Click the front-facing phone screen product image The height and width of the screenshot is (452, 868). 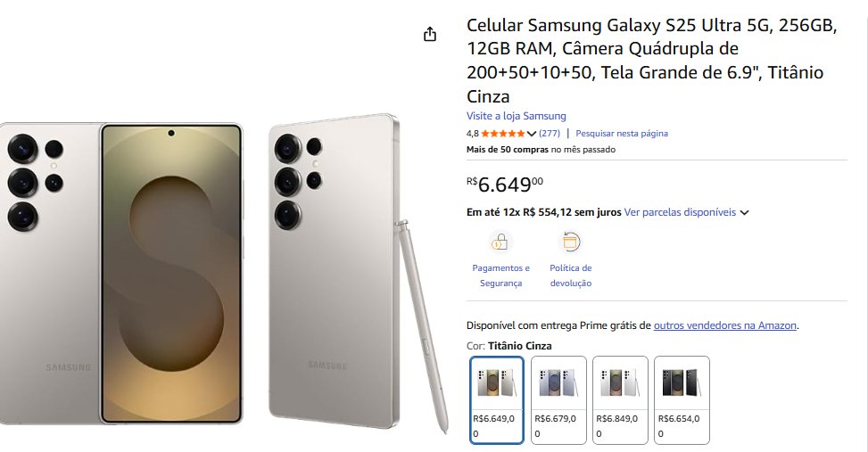(x=171, y=274)
